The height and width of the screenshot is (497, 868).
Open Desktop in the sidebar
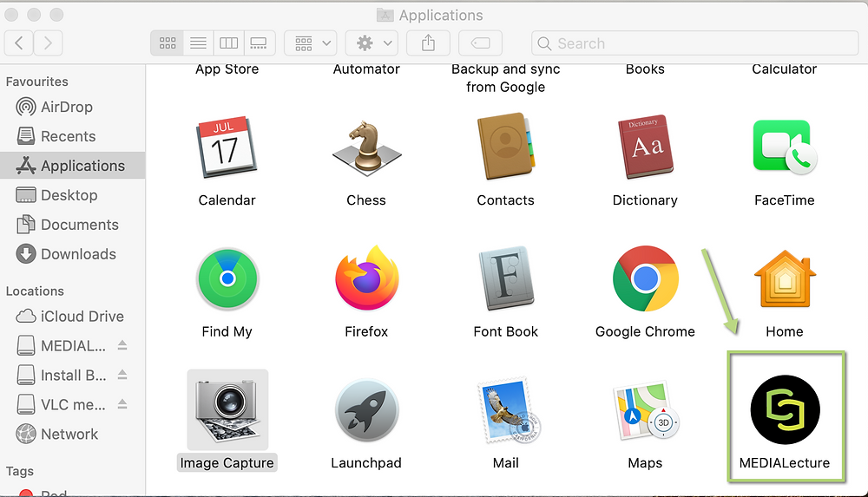pyautogui.click(x=73, y=195)
